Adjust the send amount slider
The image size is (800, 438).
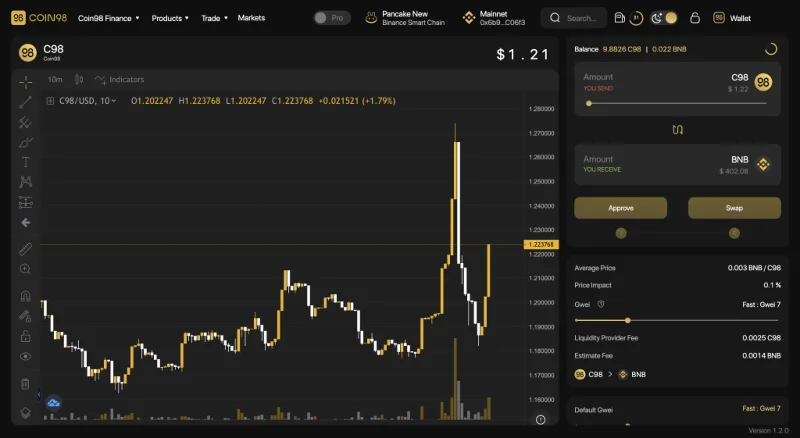pos(677,103)
